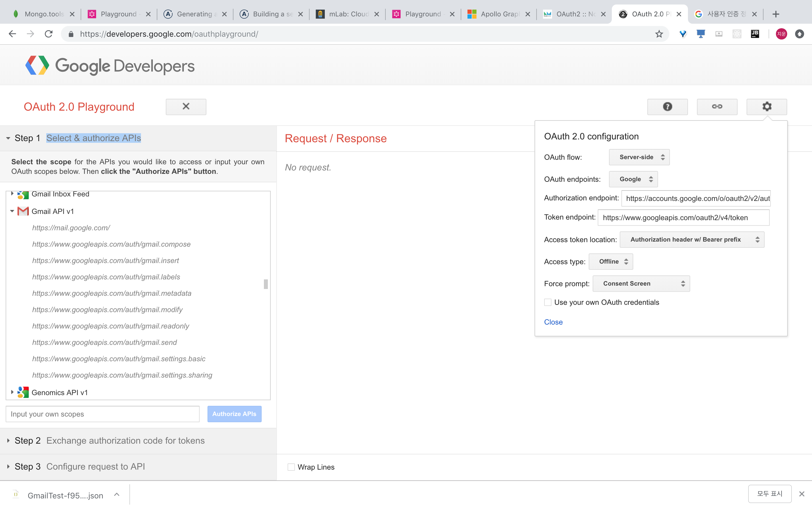Screen dimensions: 812x508
Task: Click the OAuth 2.0 Playground title link
Action: pos(79,106)
